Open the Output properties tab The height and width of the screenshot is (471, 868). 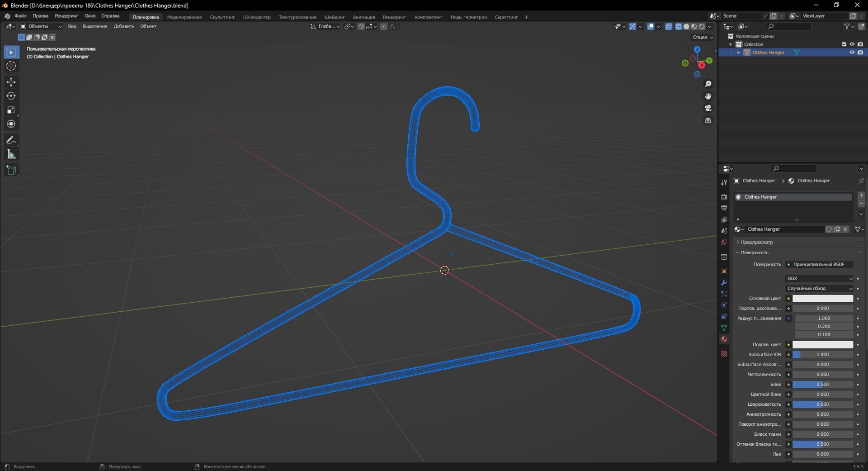click(724, 208)
